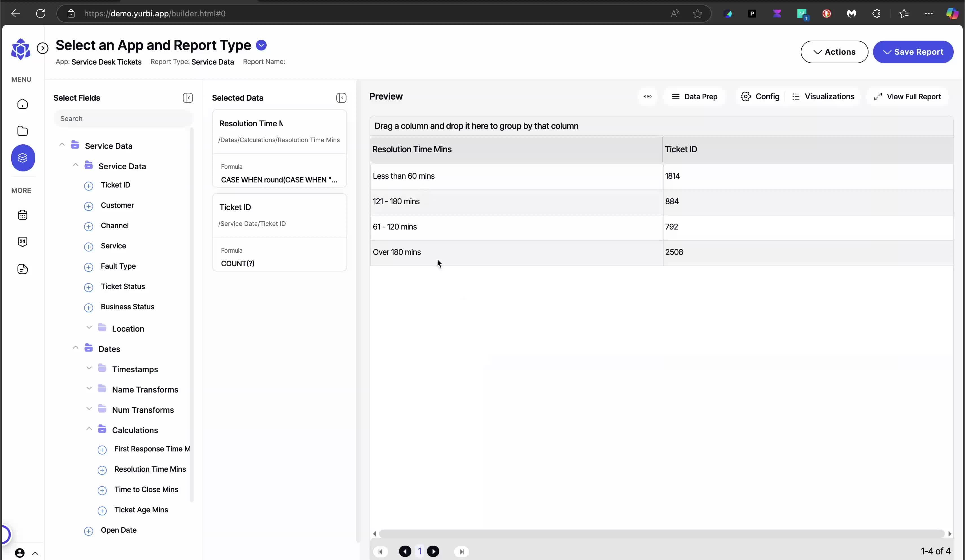Open the Actions button menu
This screenshot has height=560, width=965.
(834, 52)
